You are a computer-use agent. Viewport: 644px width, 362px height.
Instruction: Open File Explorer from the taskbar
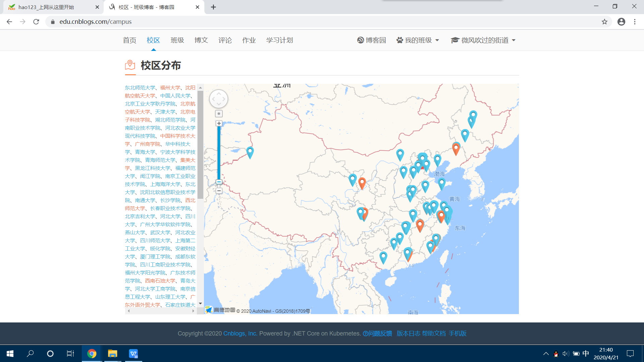(x=112, y=354)
